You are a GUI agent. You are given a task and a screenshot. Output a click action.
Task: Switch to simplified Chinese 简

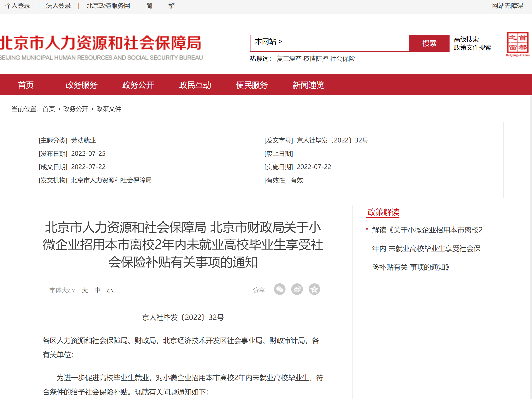click(149, 6)
